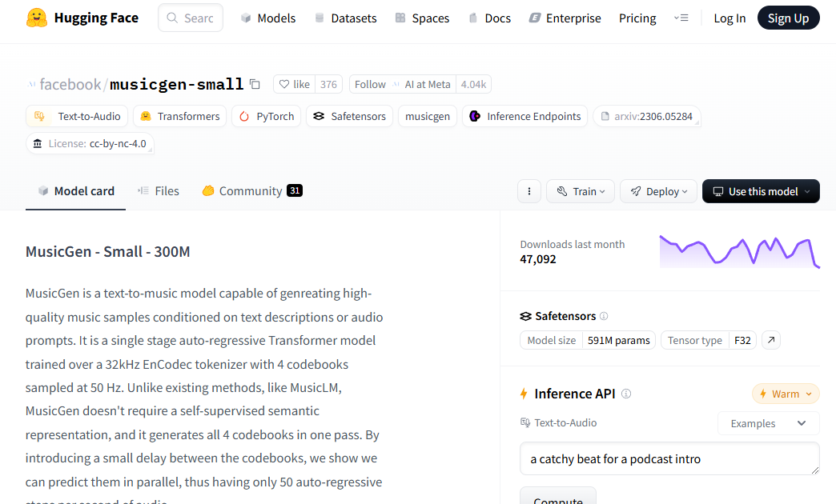
Task: Open Datasets in the top navigation
Action: (346, 18)
